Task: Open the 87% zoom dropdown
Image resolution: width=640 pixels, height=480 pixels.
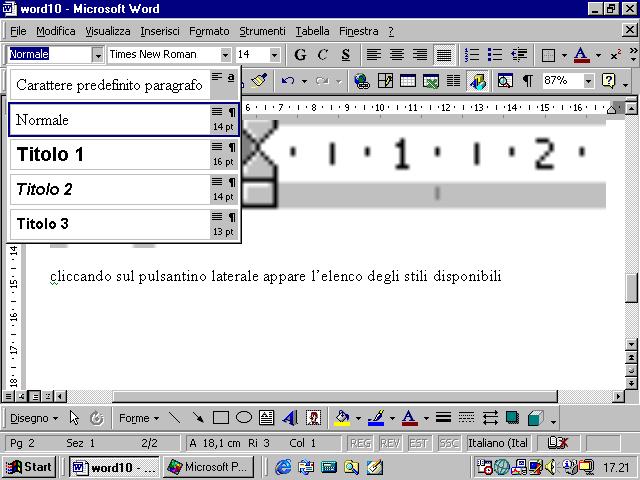Action: click(x=588, y=81)
